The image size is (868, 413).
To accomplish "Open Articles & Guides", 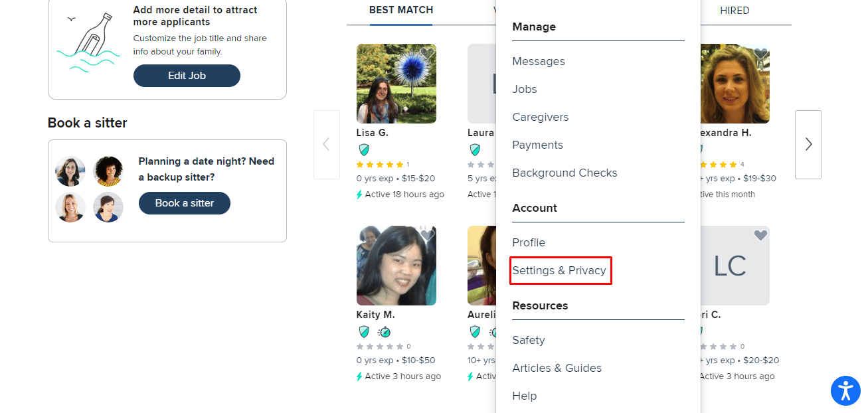I will click(x=557, y=368).
